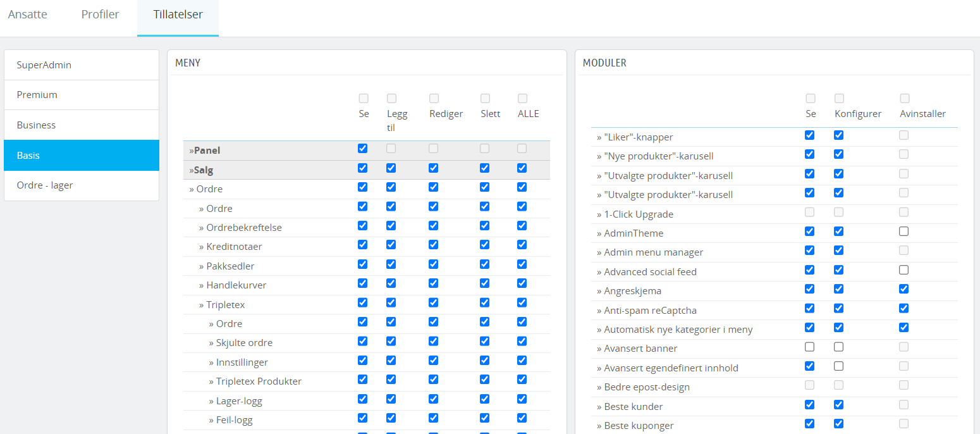The width and height of the screenshot is (980, 434).
Task: Click the Advanced social feed label
Action: click(x=647, y=272)
